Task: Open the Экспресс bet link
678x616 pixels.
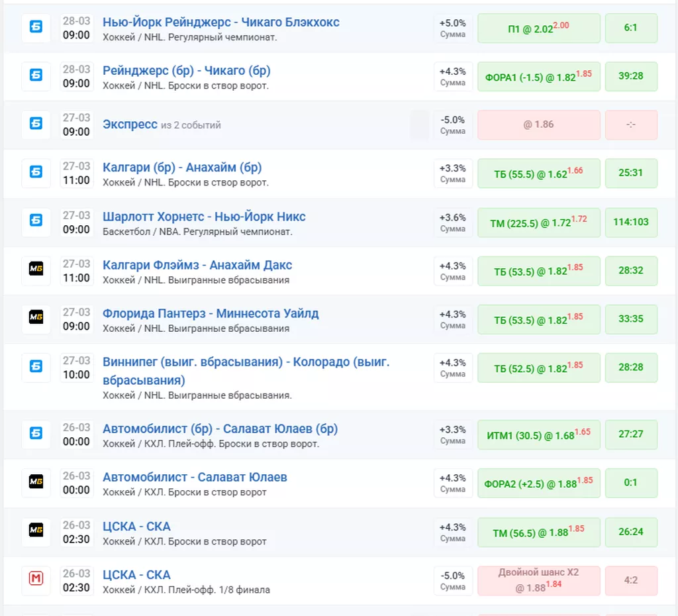Action: point(130,125)
